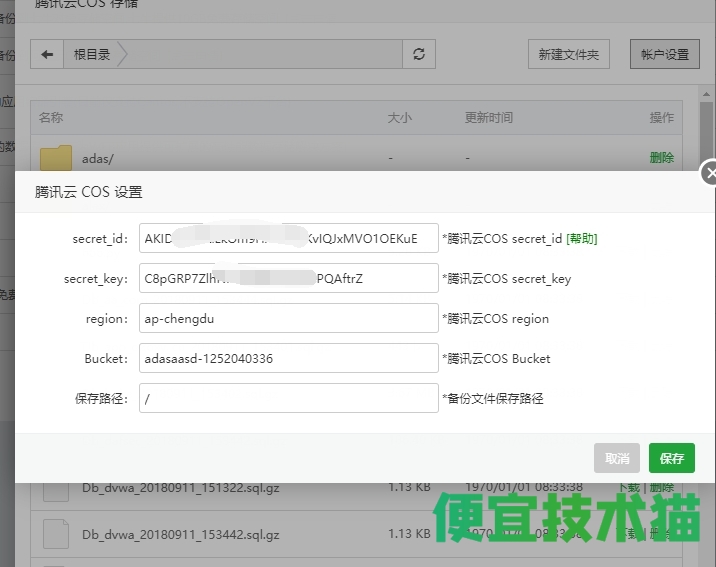This screenshot has height=567, width=716.
Task: Click 取消 to cancel settings
Action: (x=617, y=458)
